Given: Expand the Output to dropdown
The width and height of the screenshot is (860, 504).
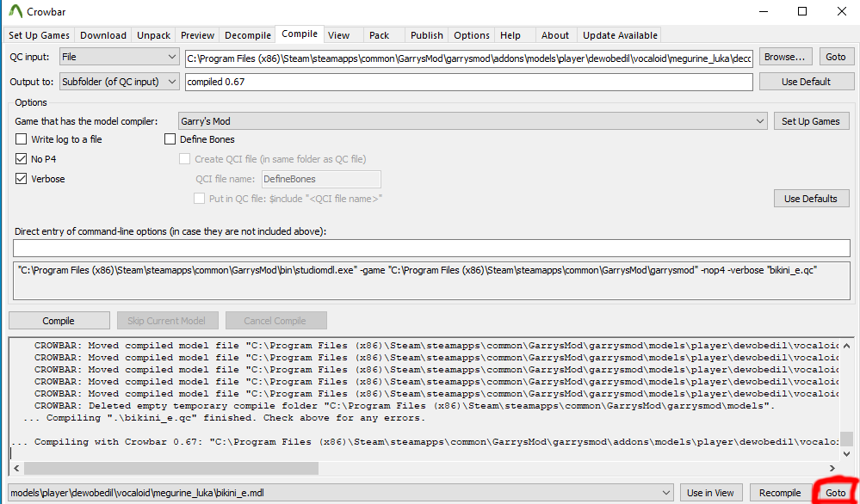Looking at the screenshot, I should click(x=119, y=82).
